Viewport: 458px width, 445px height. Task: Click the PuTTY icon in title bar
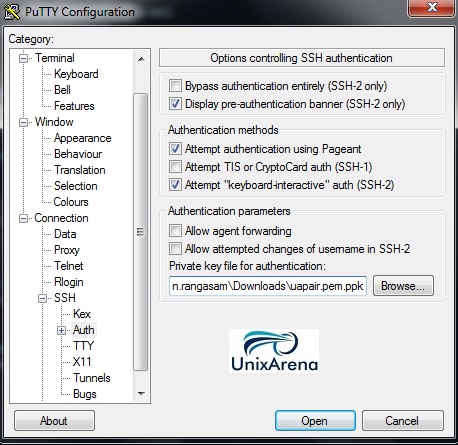12,12
